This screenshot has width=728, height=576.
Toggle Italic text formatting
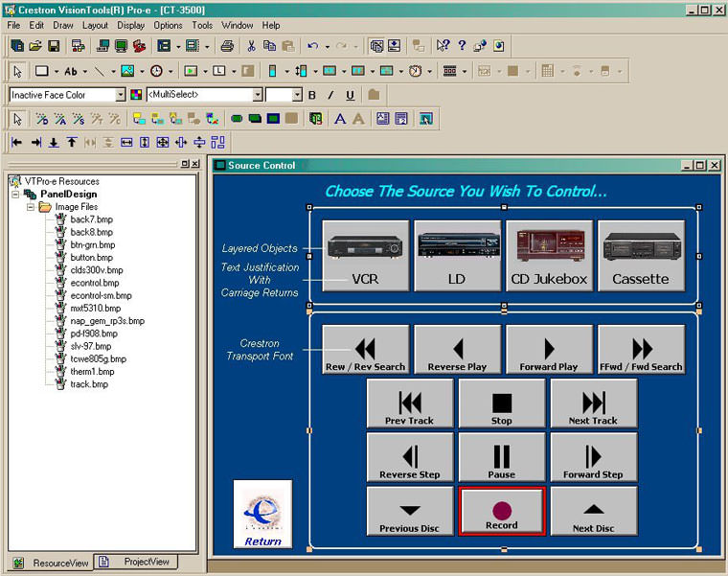click(x=330, y=95)
